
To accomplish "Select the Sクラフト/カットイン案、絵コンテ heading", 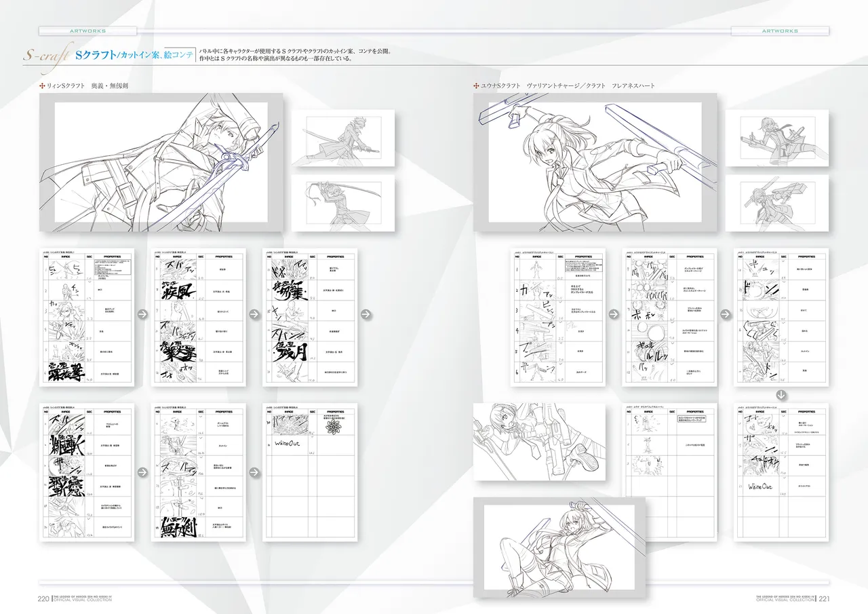I will pyautogui.click(x=134, y=55).
